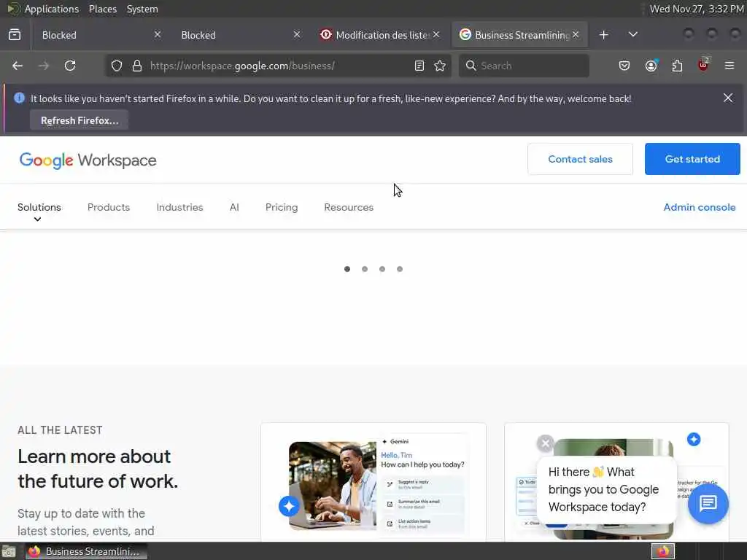Click the clock showing Wed Nov 27

(697, 9)
